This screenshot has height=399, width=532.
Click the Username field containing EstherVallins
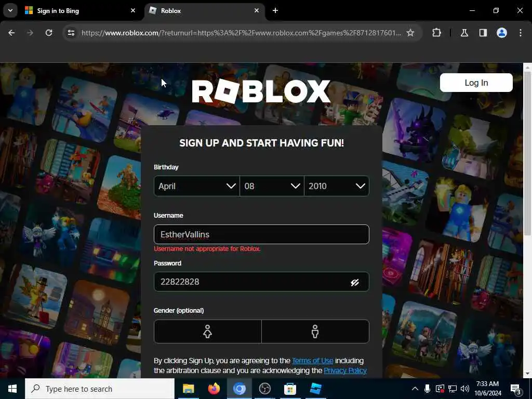261,234
